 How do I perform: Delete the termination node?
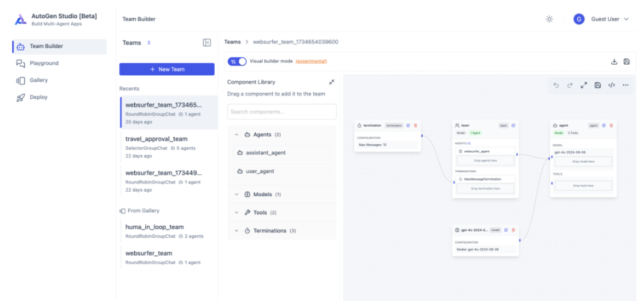click(415, 125)
